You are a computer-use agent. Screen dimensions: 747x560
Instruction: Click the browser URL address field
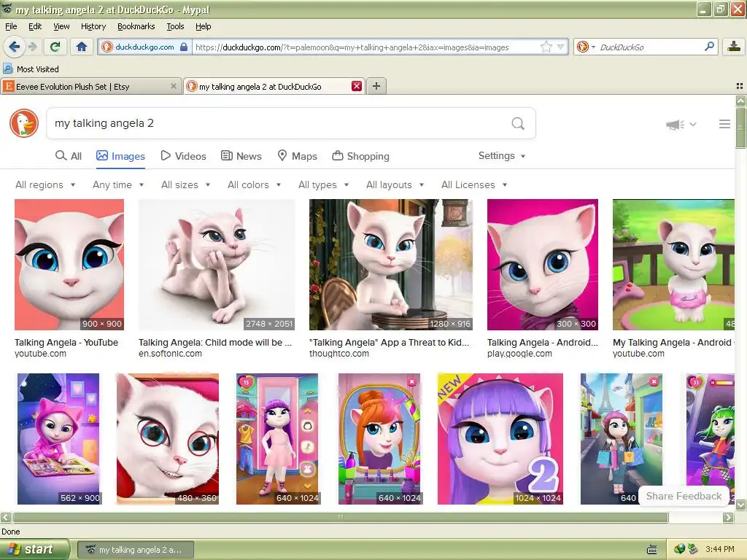365,47
